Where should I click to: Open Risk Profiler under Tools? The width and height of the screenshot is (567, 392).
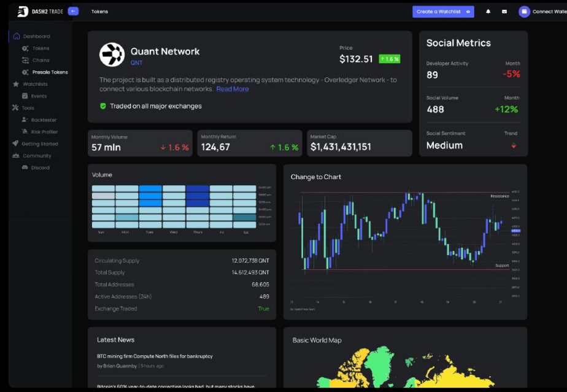coord(44,132)
